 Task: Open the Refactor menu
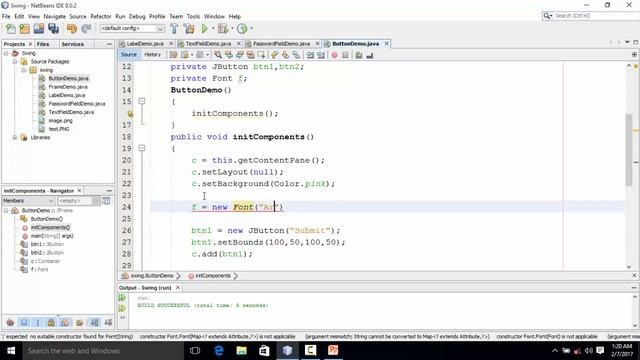click(x=101, y=16)
